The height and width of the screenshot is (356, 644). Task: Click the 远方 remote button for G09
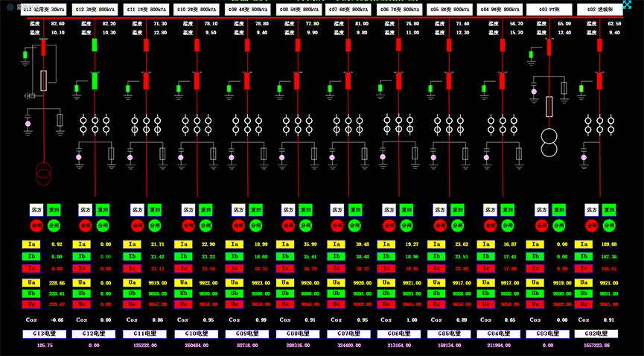pyautogui.click(x=238, y=210)
